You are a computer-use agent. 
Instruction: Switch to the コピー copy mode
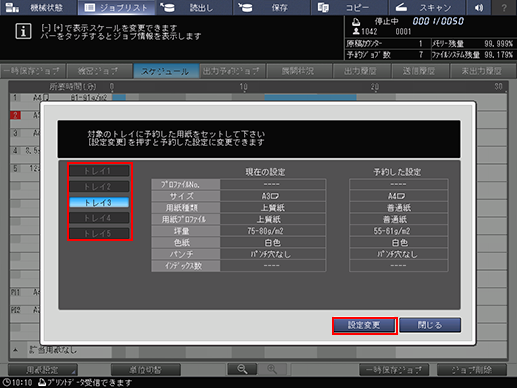349,7
